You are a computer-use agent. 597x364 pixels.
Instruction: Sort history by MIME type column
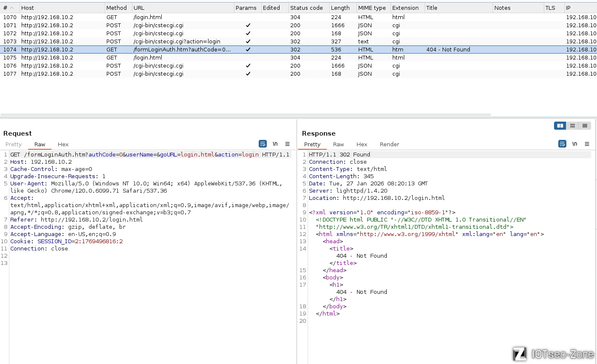click(371, 8)
